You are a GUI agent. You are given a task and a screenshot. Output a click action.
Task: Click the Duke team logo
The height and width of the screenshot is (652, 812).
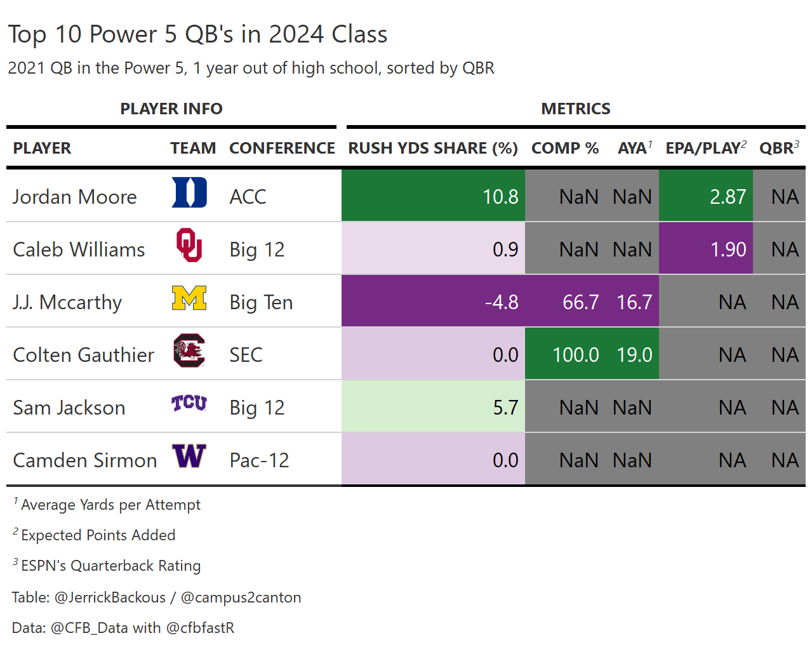[189, 192]
